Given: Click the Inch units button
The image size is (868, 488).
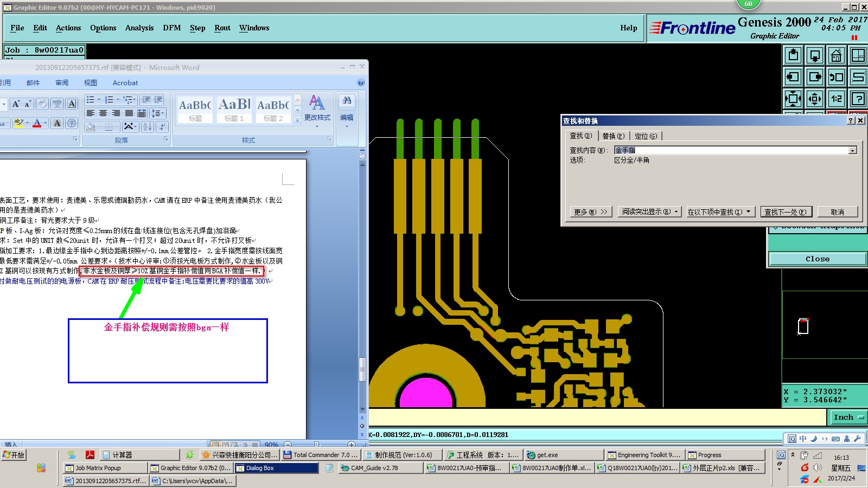Looking at the screenshot, I should point(848,417).
